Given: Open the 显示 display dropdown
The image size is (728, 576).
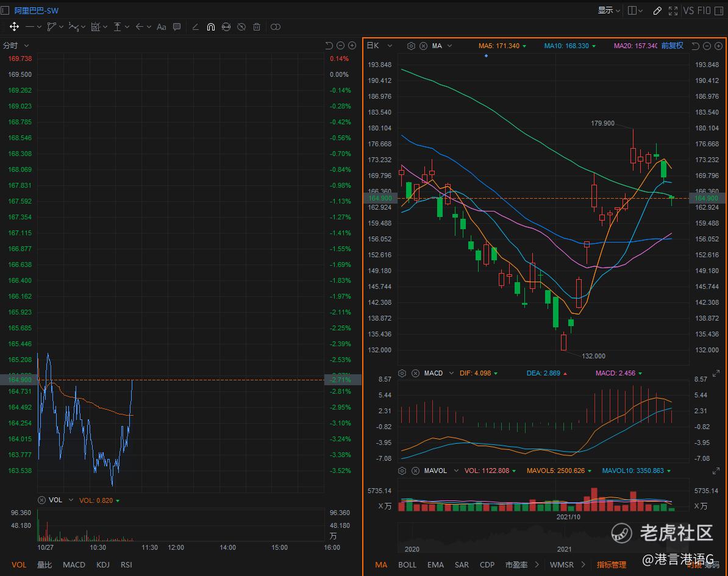Looking at the screenshot, I should pos(608,10).
